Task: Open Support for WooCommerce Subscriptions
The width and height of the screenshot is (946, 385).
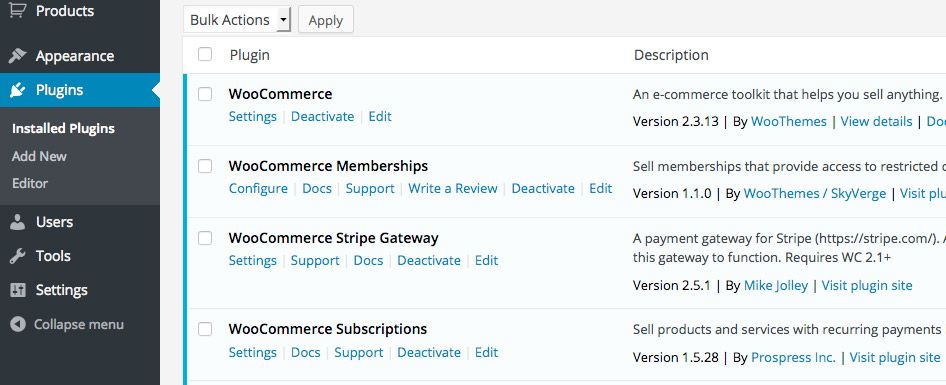Action: 358,352
